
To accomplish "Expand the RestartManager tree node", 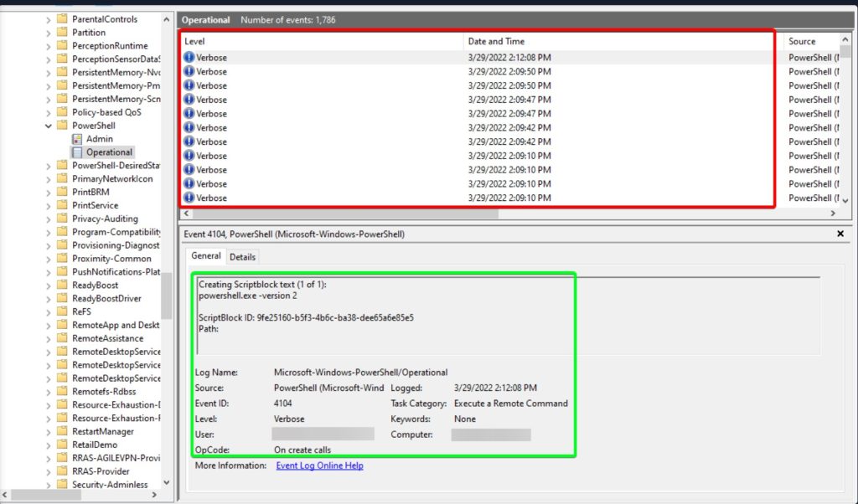I will [49, 431].
